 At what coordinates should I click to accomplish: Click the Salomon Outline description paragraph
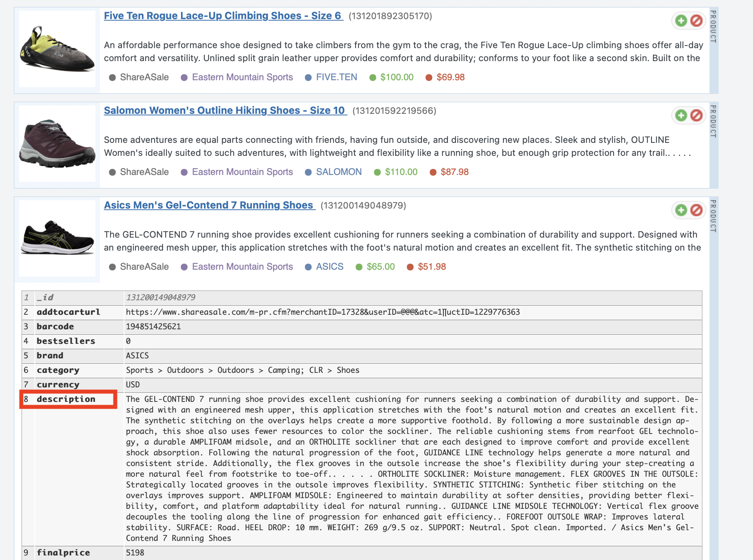coord(398,146)
